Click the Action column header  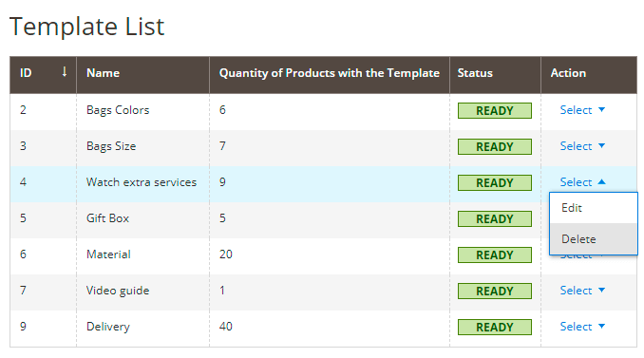tap(568, 73)
